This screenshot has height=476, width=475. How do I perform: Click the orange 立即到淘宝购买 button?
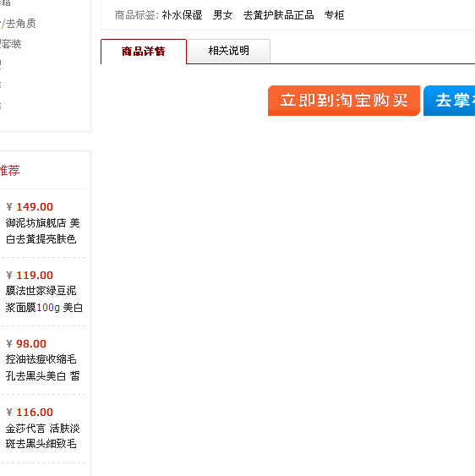(344, 101)
